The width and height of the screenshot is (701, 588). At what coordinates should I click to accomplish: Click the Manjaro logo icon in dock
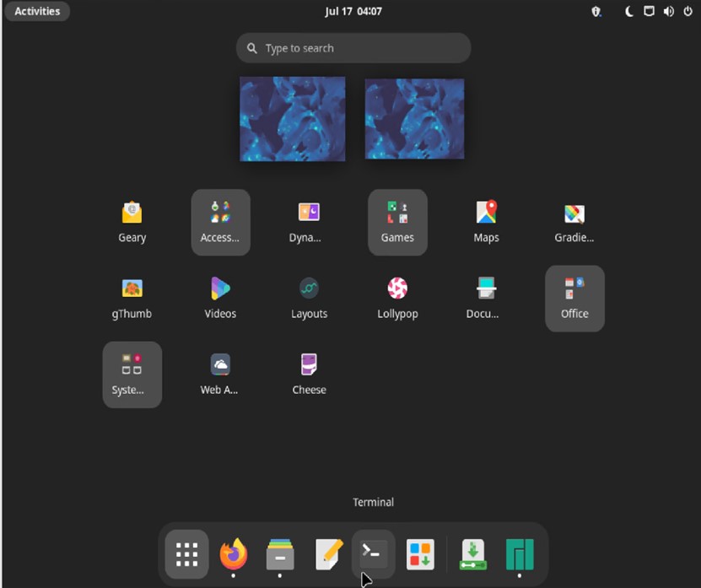[520, 554]
